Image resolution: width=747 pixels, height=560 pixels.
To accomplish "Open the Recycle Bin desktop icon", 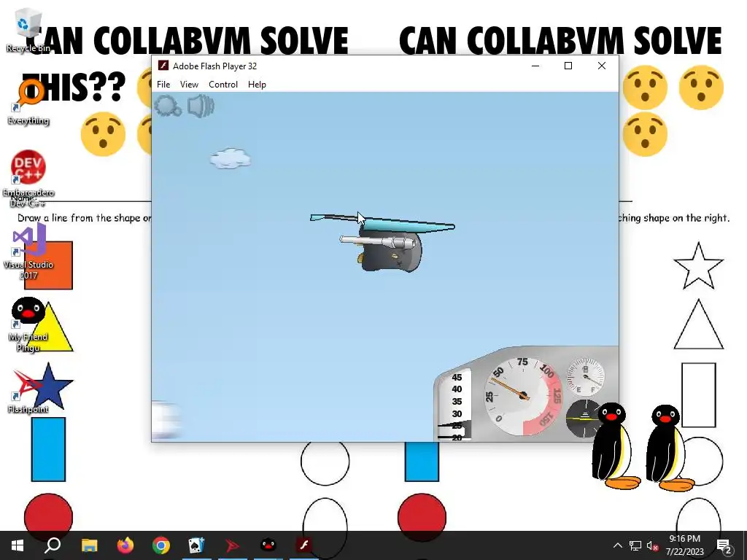I will coord(28,30).
